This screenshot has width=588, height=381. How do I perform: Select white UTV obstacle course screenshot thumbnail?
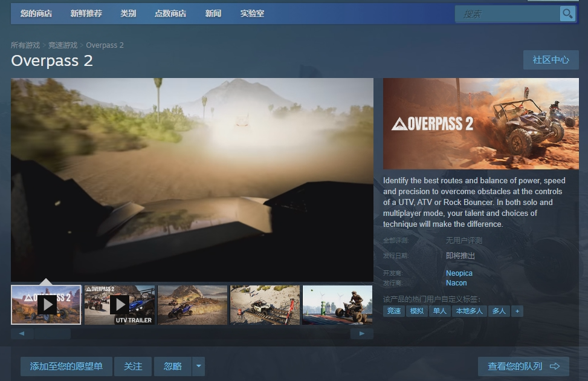pyautogui.click(x=265, y=305)
